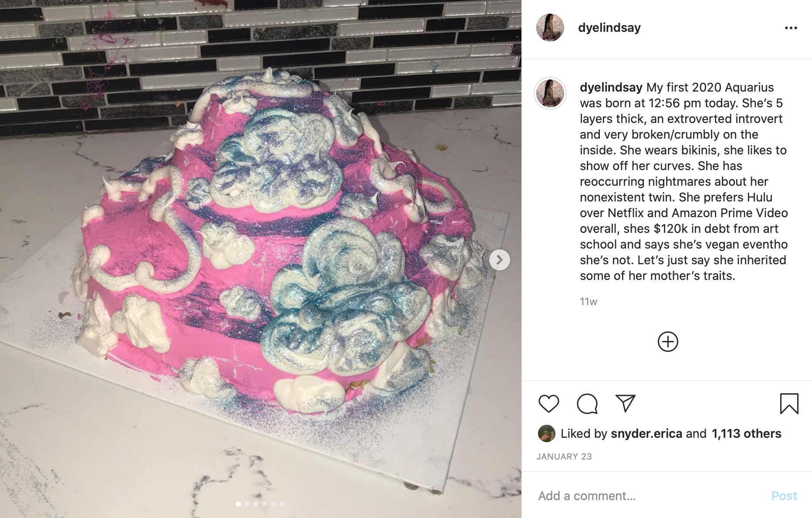Image resolution: width=812 pixels, height=518 pixels.
Task: Jump to second carousel dot
Action: tap(247, 504)
